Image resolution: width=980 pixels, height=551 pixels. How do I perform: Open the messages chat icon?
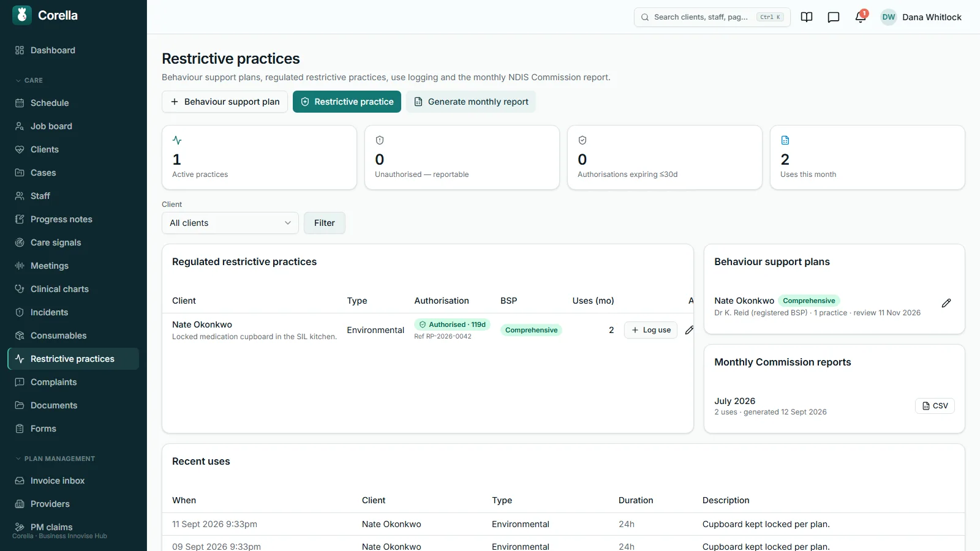pyautogui.click(x=834, y=17)
